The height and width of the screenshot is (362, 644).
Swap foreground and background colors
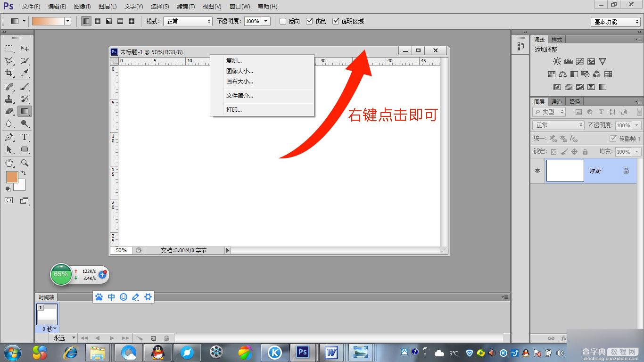[23, 173]
